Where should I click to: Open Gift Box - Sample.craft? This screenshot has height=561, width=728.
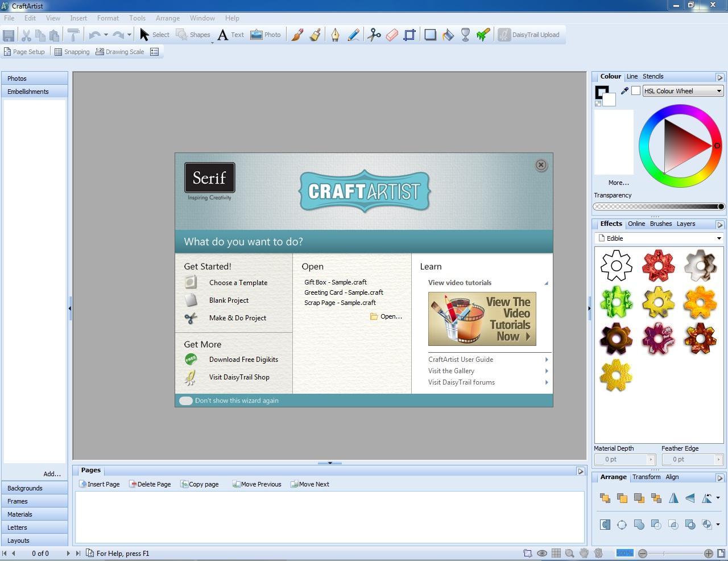point(336,282)
